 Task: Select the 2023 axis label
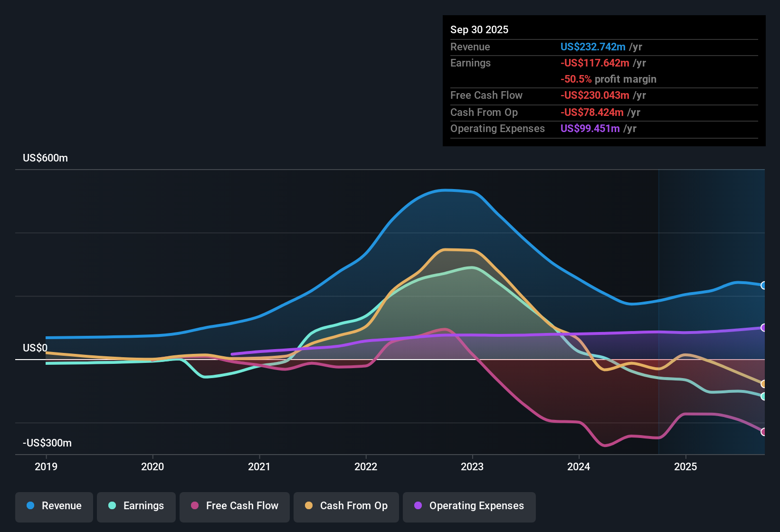pyautogui.click(x=473, y=467)
